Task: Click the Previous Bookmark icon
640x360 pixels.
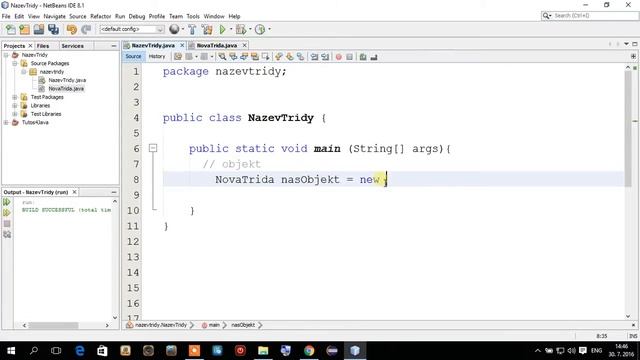Action: pos(279,57)
